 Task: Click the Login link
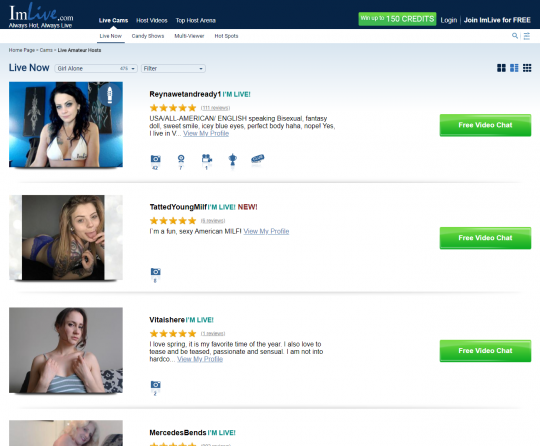tap(449, 20)
